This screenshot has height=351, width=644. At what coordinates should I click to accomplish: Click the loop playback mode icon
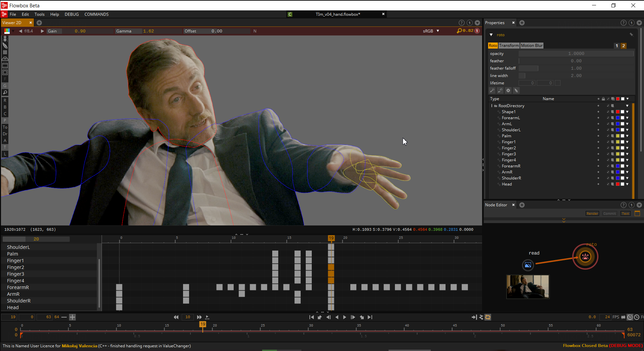coord(488,317)
